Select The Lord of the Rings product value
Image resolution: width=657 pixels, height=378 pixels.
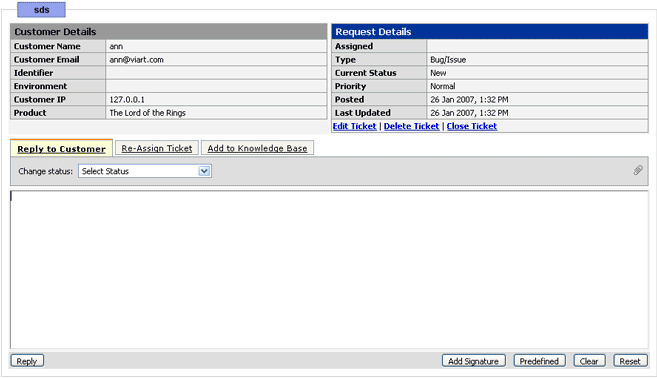pos(147,113)
